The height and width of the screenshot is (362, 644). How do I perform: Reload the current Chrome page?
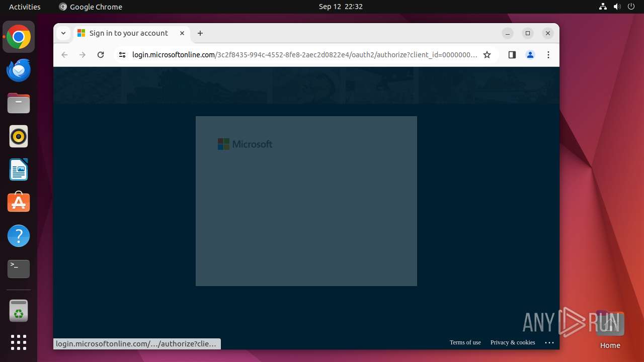(101, 55)
